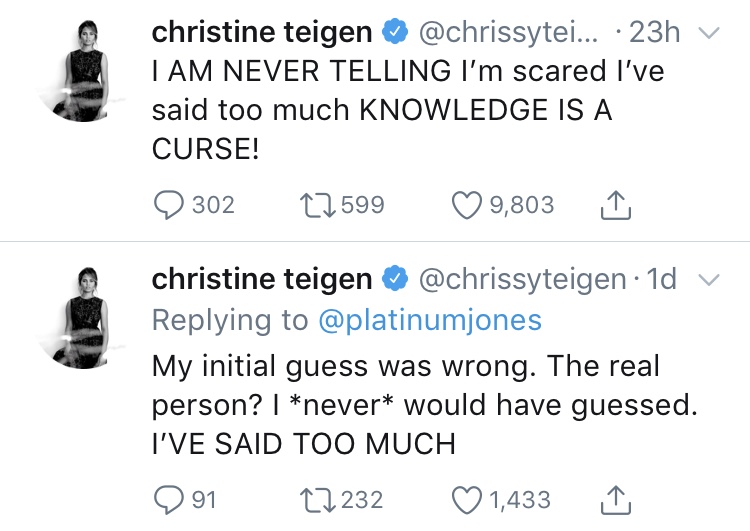Click the 1d timestamp on the reply tweet
Viewport: 750px width, 531px height.
click(x=661, y=280)
